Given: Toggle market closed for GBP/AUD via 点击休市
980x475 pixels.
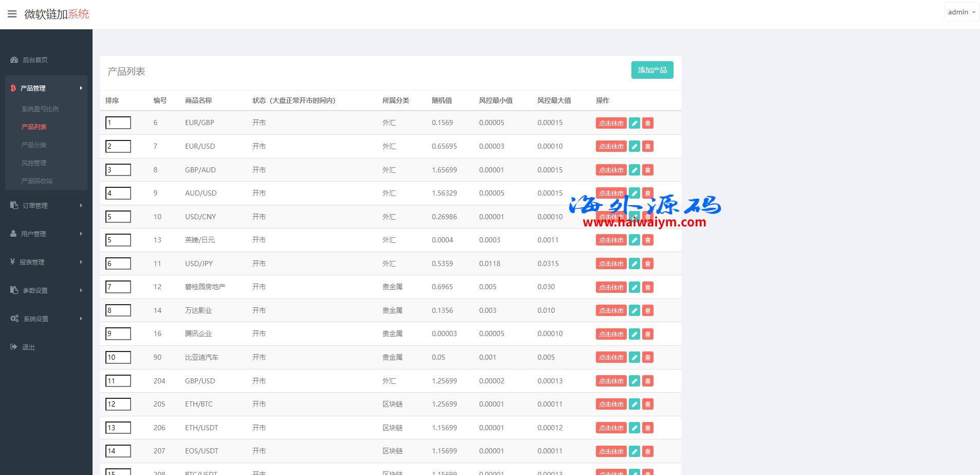Looking at the screenshot, I should tap(611, 170).
